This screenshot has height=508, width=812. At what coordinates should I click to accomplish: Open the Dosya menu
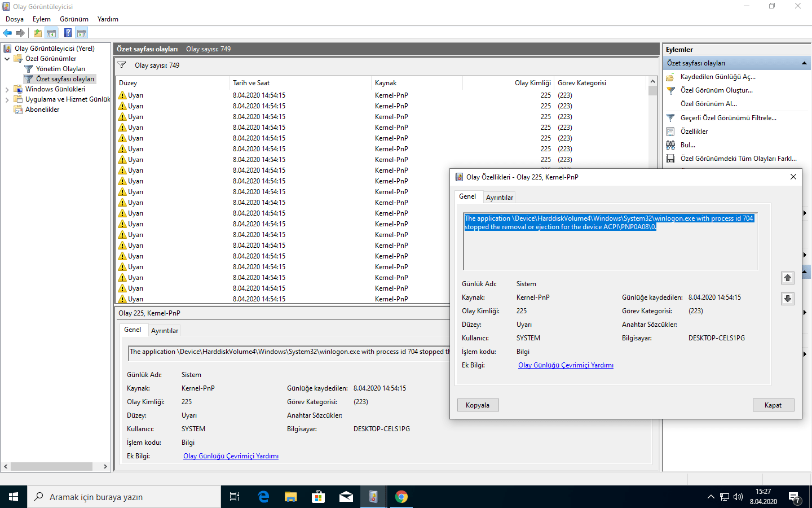click(15, 19)
